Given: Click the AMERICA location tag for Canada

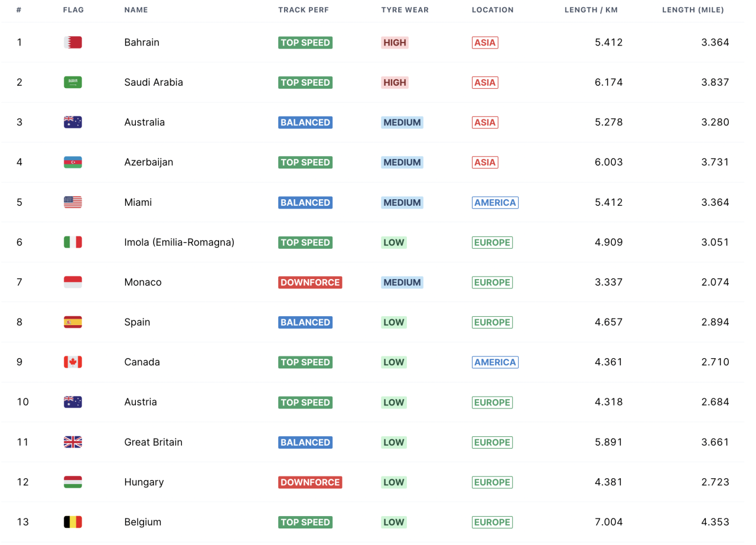Looking at the screenshot, I should pyautogui.click(x=495, y=362).
